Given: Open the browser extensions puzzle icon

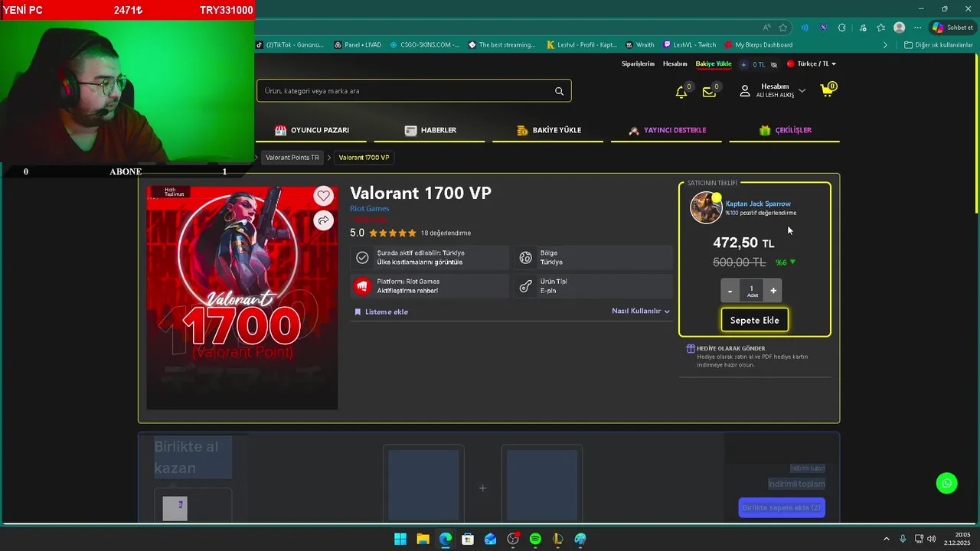Looking at the screenshot, I should tap(842, 28).
